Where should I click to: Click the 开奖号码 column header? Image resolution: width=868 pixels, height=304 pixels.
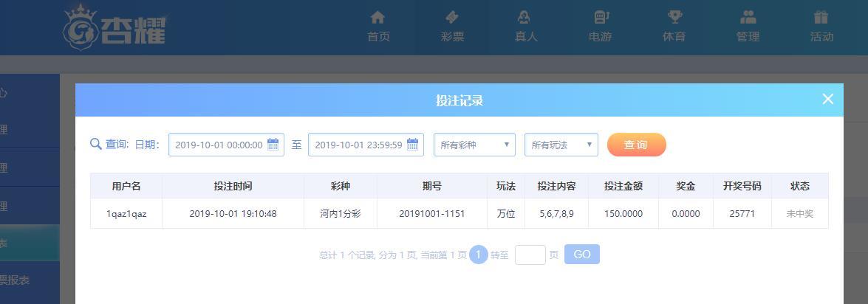(742, 186)
